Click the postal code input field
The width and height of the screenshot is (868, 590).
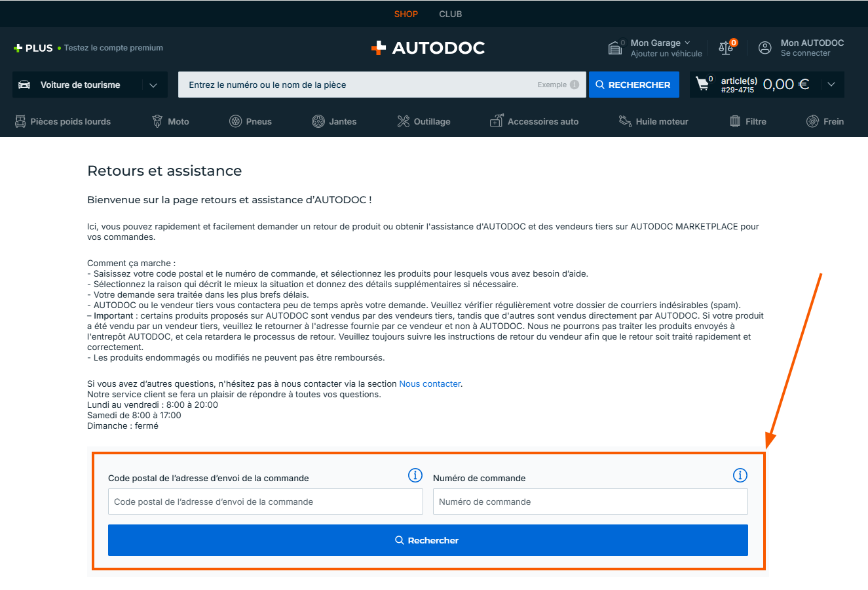click(x=265, y=501)
